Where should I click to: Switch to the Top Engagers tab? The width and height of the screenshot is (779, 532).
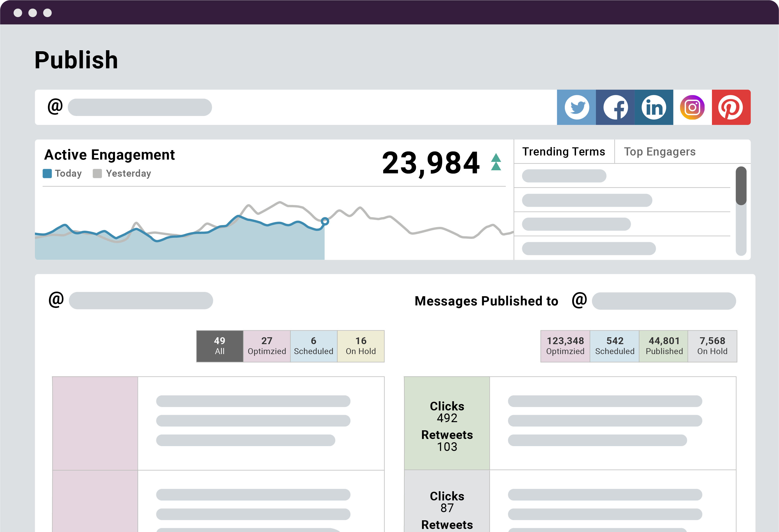(x=660, y=152)
